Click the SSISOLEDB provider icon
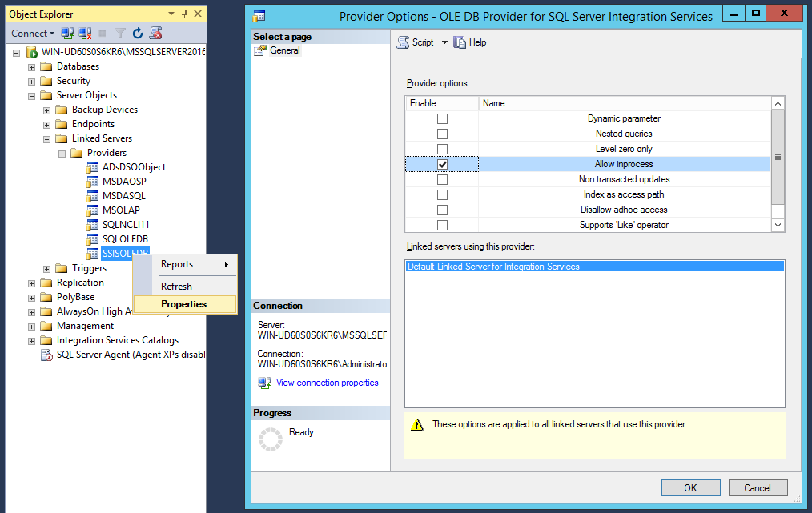The width and height of the screenshot is (812, 513). click(x=92, y=254)
